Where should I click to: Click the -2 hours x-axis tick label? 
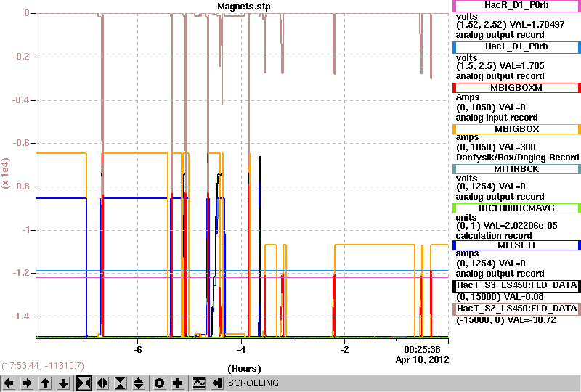[x=344, y=350]
